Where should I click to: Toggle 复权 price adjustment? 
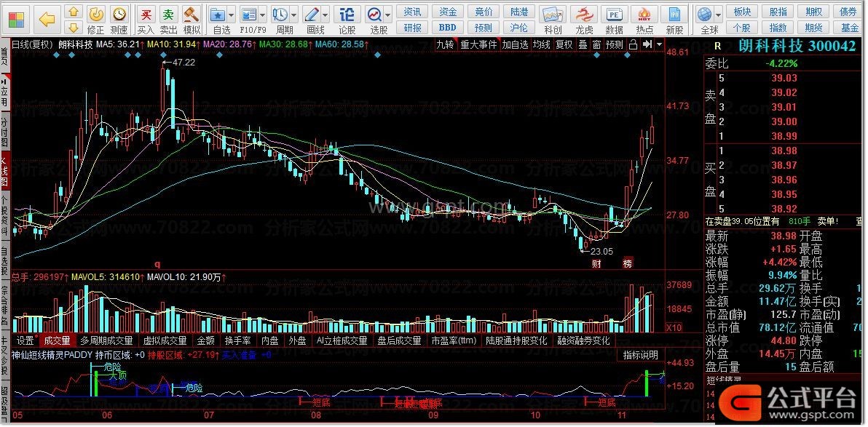564,45
